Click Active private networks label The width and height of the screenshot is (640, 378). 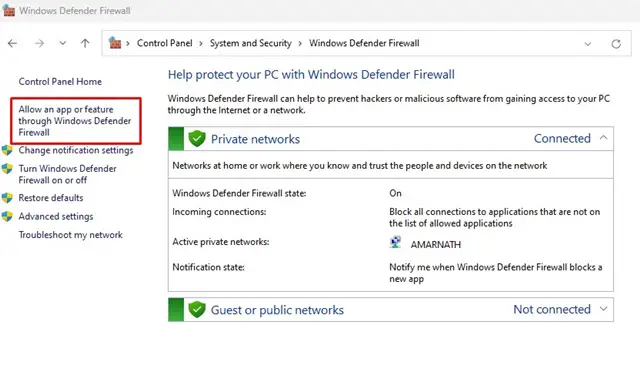[221, 242]
